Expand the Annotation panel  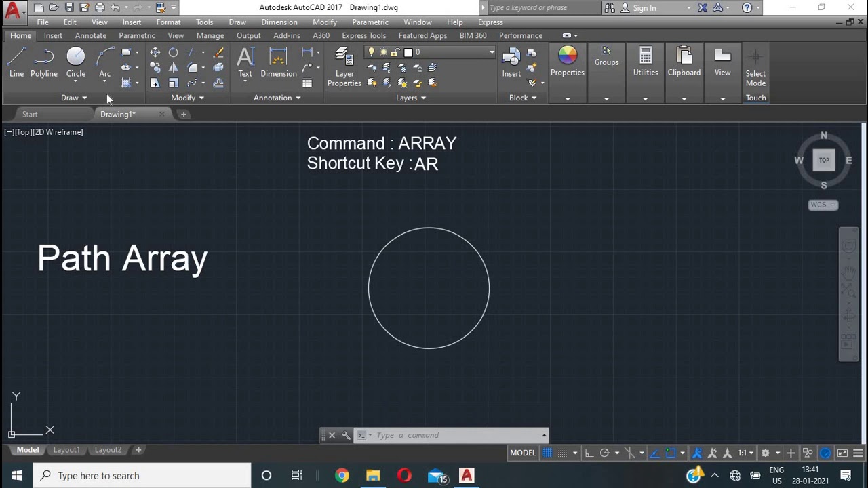tap(277, 98)
